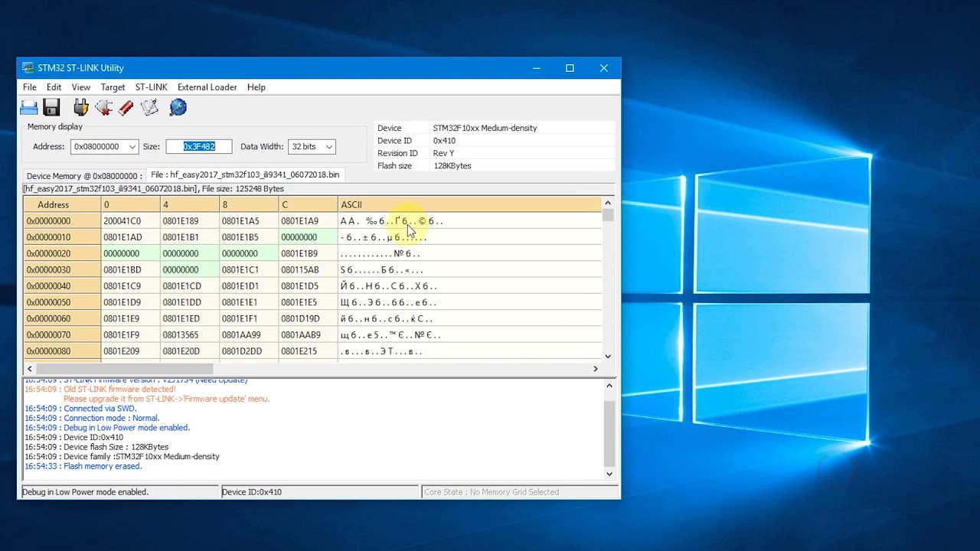This screenshot has width=980, height=551.
Task: Expand the Address combo box dropdown
Action: [x=132, y=147]
